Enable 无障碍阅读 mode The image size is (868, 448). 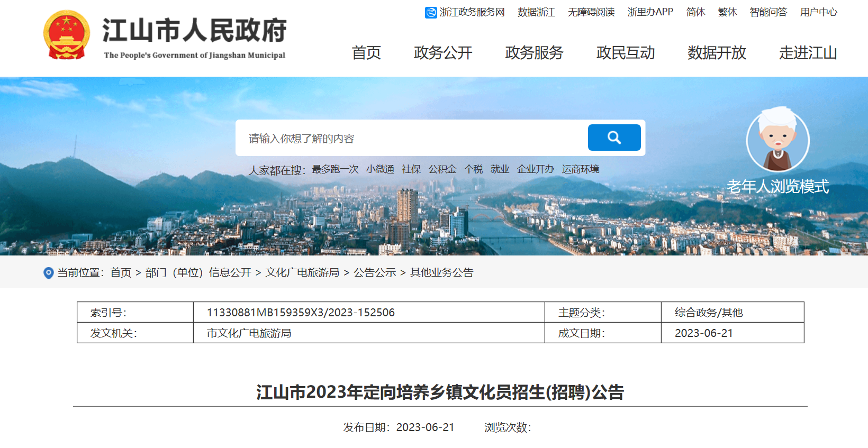point(591,12)
